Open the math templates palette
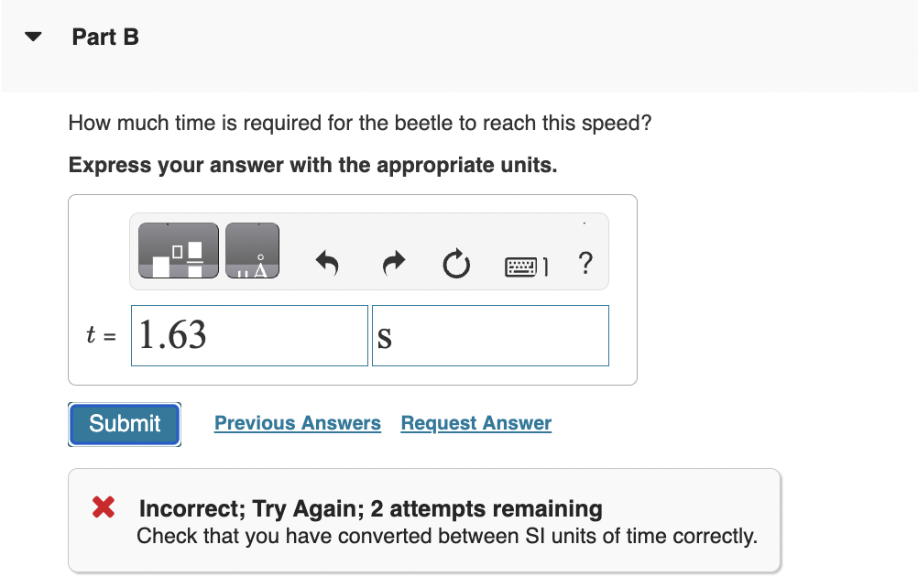 [x=178, y=249]
